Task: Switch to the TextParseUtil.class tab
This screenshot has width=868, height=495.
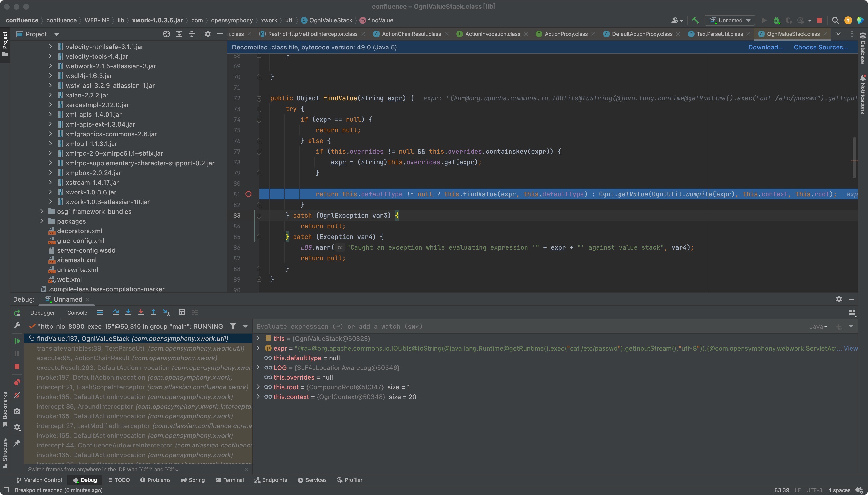Action: (719, 34)
